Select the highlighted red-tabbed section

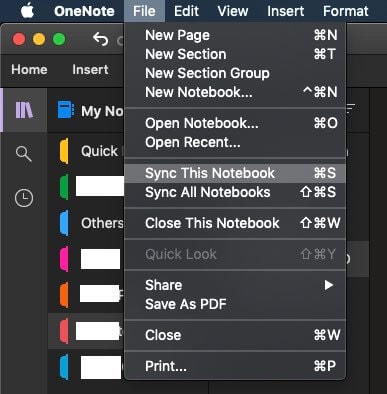(x=87, y=331)
